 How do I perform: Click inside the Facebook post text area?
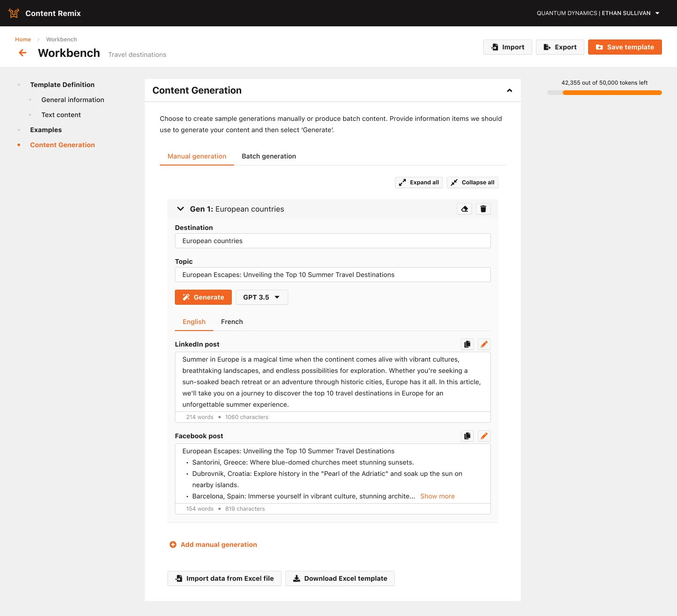[333, 474]
